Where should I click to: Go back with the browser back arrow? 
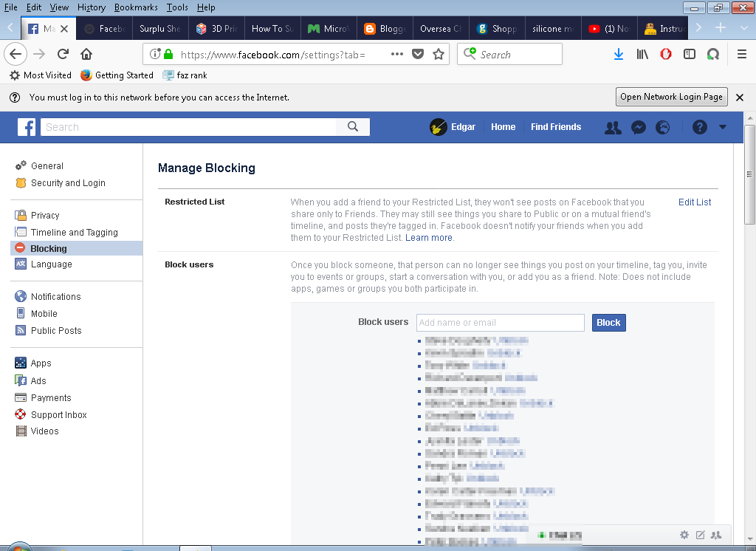16,54
